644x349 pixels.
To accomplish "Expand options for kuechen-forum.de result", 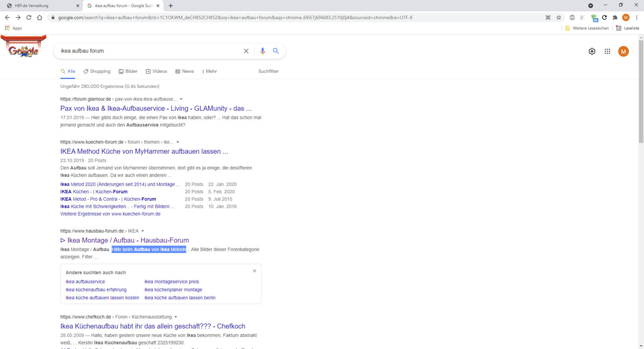I will pos(178,142).
